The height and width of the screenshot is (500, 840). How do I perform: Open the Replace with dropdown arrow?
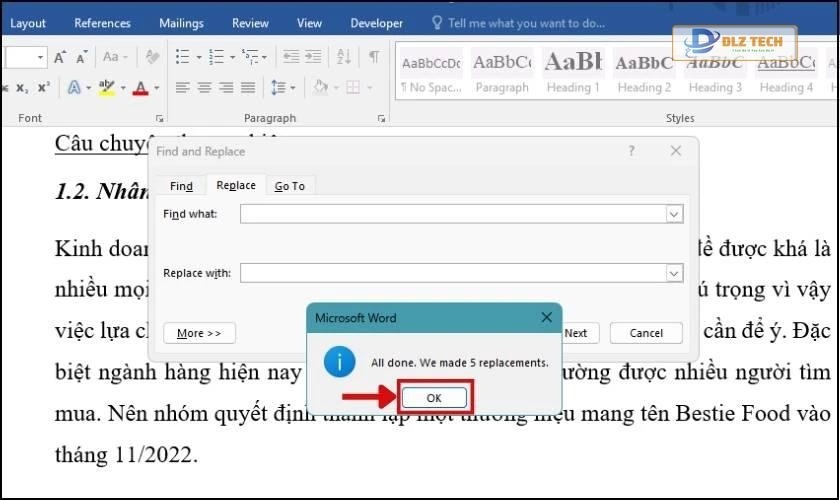click(x=674, y=273)
